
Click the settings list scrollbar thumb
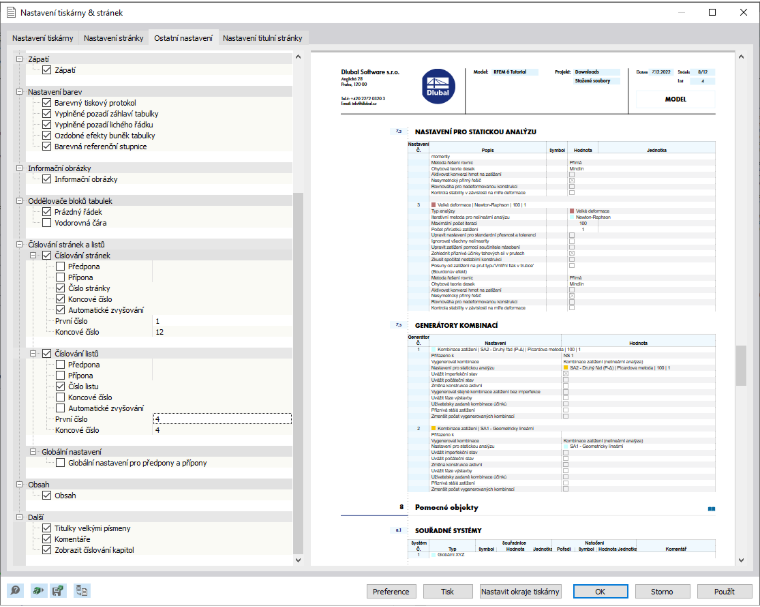pos(298,373)
